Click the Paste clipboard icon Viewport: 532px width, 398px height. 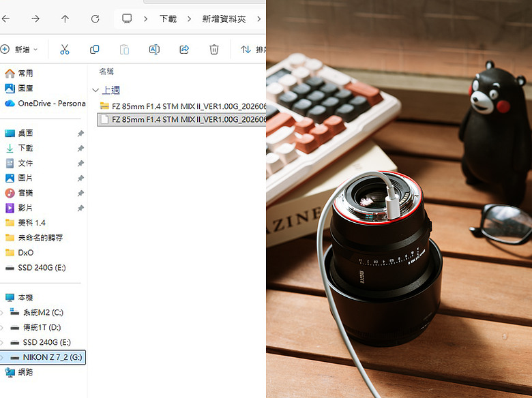124,50
